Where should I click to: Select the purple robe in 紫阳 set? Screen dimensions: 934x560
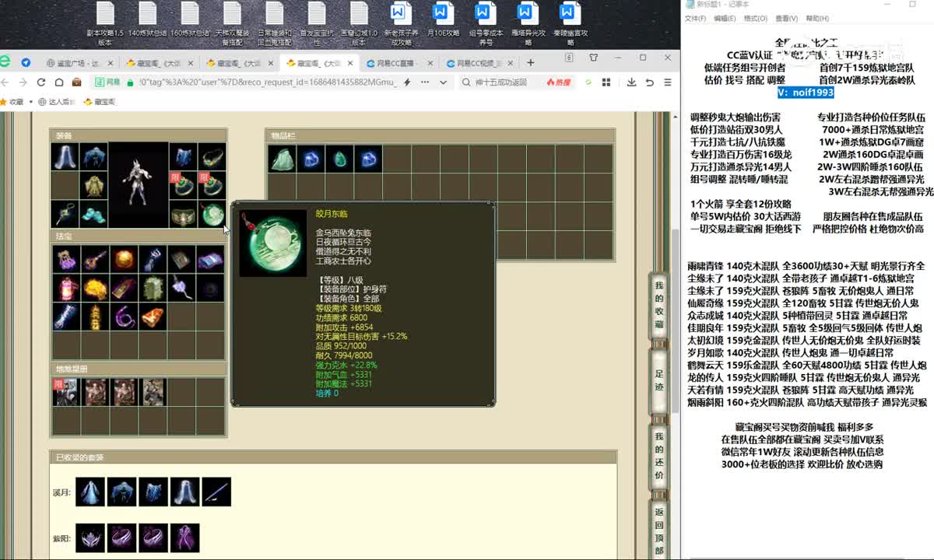click(x=184, y=537)
